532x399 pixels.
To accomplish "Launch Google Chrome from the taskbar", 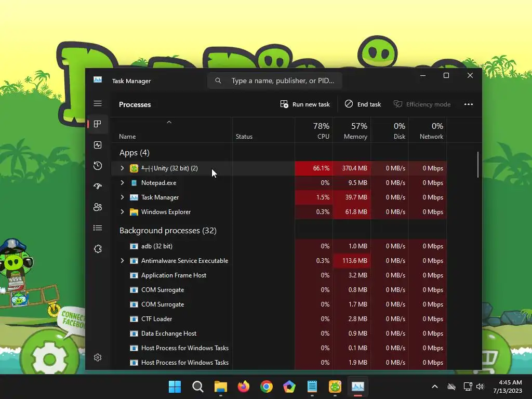I will (267, 387).
